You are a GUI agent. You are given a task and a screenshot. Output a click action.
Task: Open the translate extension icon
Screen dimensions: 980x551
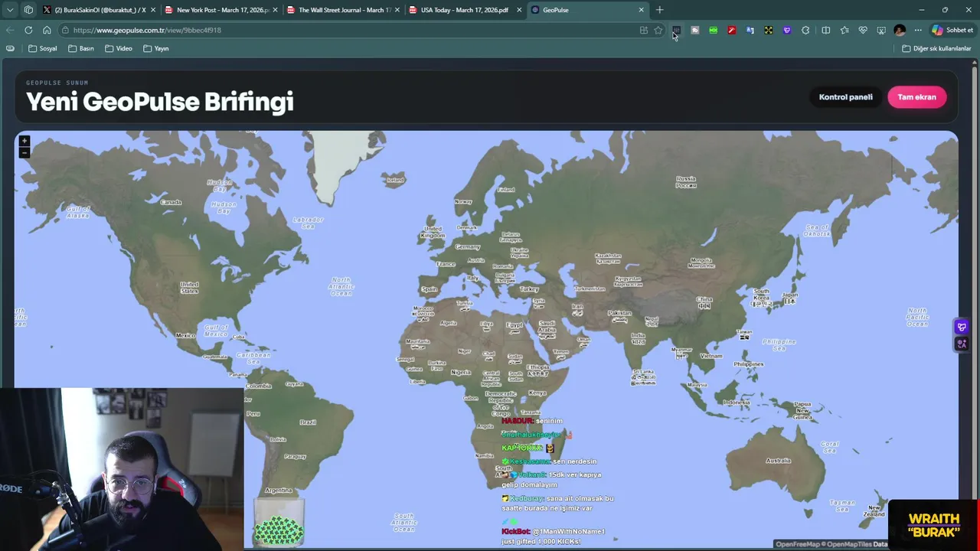pyautogui.click(x=750, y=30)
